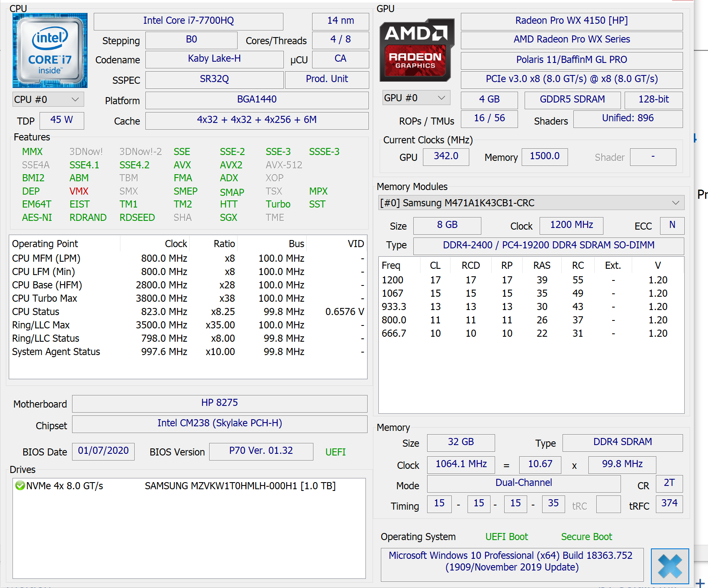Image resolution: width=708 pixels, height=588 pixels.
Task: Click the Intel Core i7 logo
Action: tap(50, 50)
